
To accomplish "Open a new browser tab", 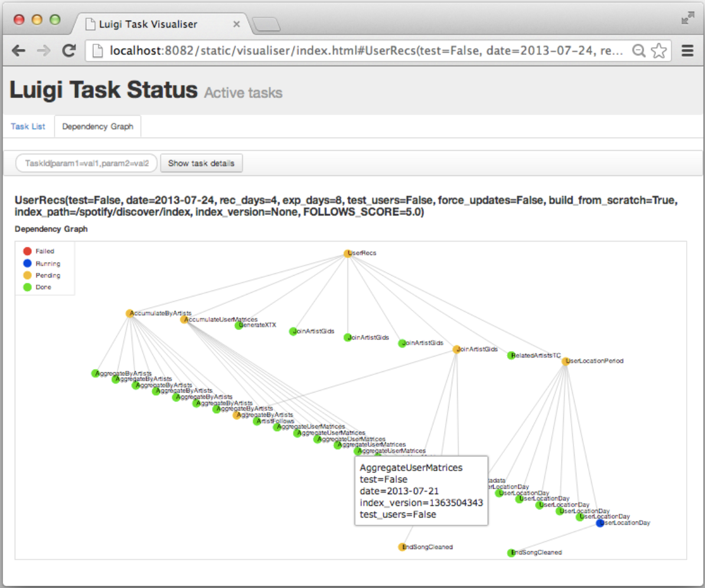I will [266, 25].
